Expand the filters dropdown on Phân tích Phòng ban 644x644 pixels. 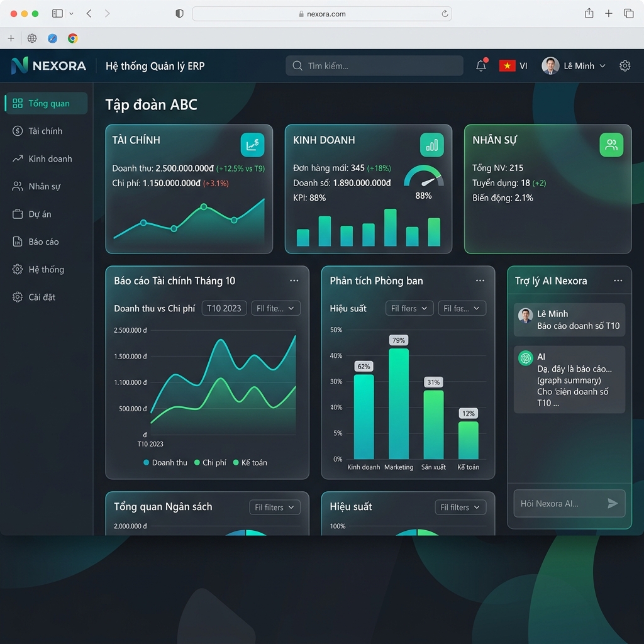pos(409,308)
